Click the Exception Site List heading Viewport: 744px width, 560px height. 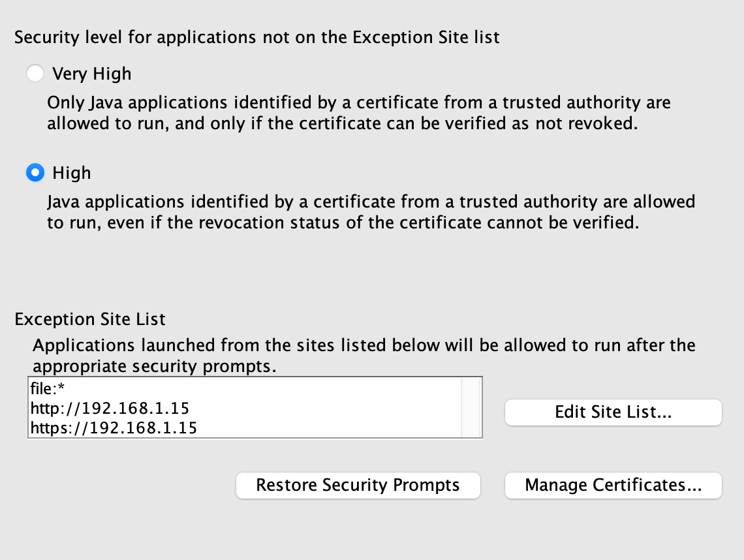(x=90, y=319)
